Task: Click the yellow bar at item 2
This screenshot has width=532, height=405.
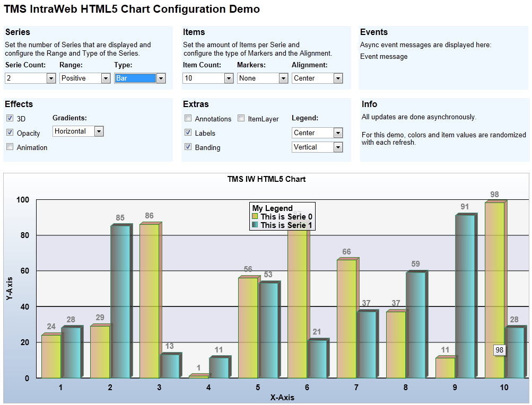Action: point(100,352)
